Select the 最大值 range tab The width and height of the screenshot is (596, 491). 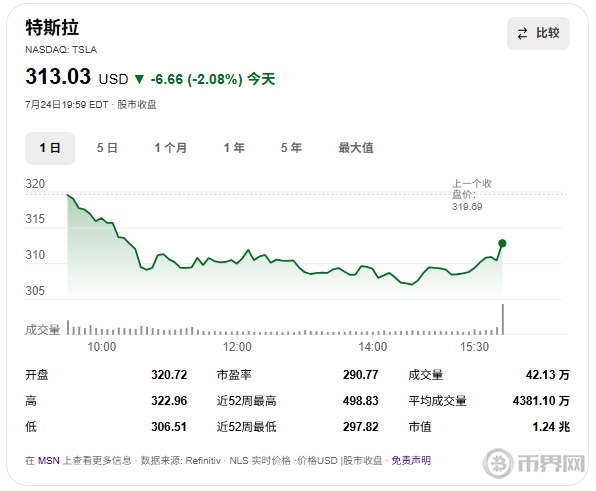(356, 148)
